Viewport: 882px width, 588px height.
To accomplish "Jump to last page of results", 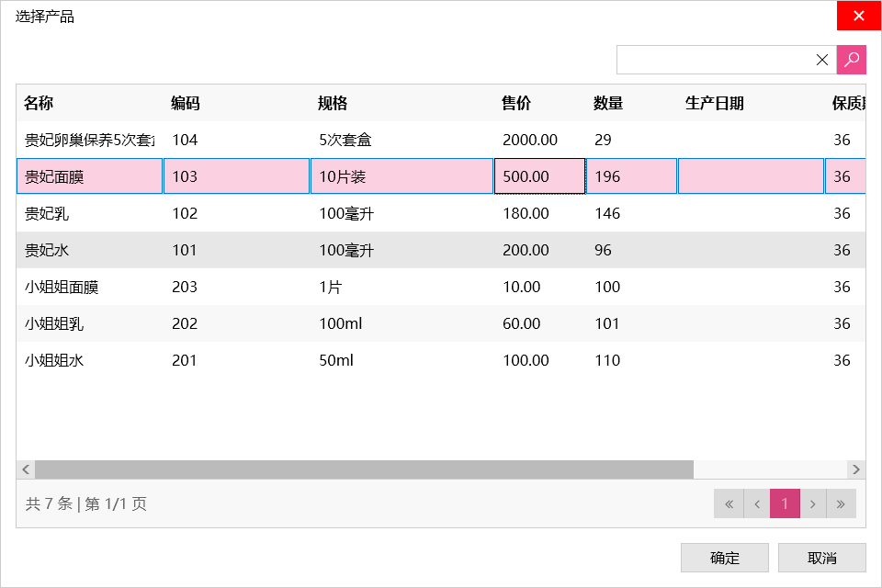I will tap(842, 503).
